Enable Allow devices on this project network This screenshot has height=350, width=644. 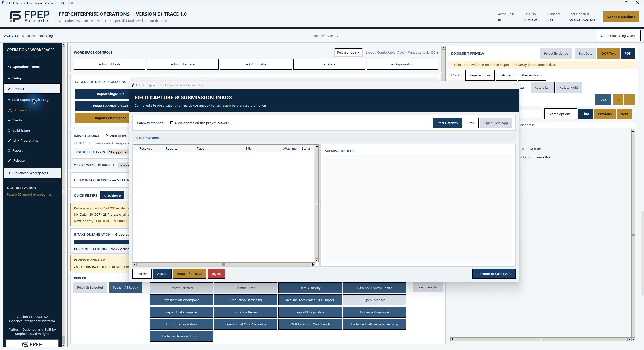tap(172, 123)
